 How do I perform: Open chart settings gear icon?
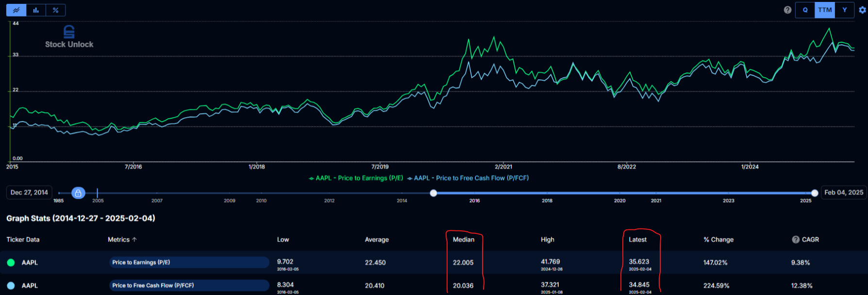tap(862, 10)
